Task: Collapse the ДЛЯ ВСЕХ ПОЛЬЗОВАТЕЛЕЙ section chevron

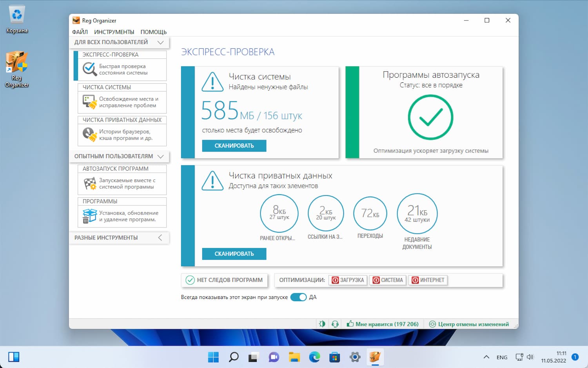Action: pyautogui.click(x=160, y=42)
